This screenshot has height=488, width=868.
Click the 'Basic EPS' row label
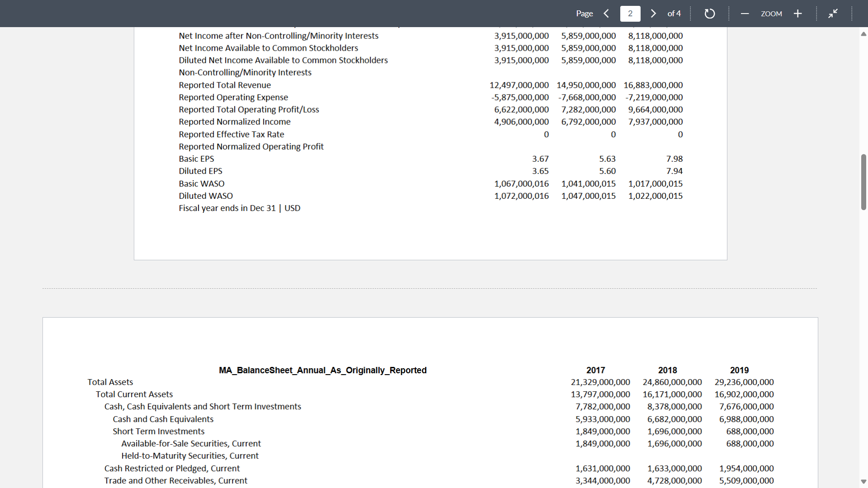(196, 159)
